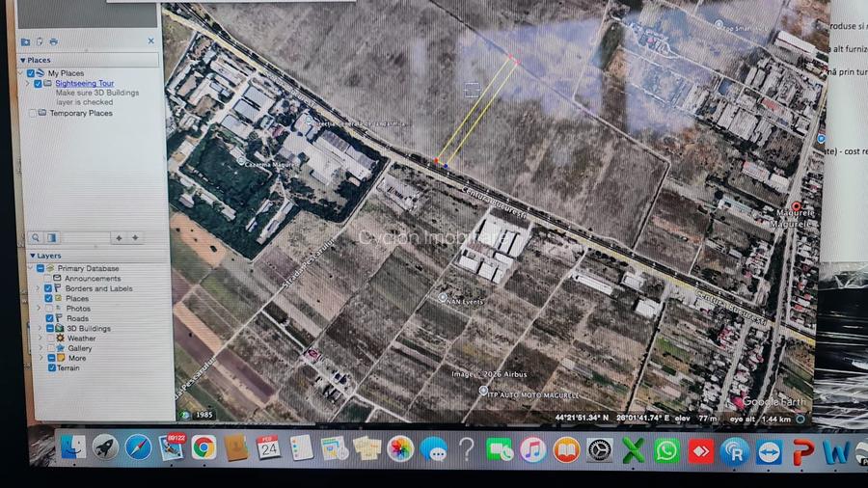Enable the Photos layer checkbox
The width and height of the screenshot is (868, 488).
click(x=50, y=309)
